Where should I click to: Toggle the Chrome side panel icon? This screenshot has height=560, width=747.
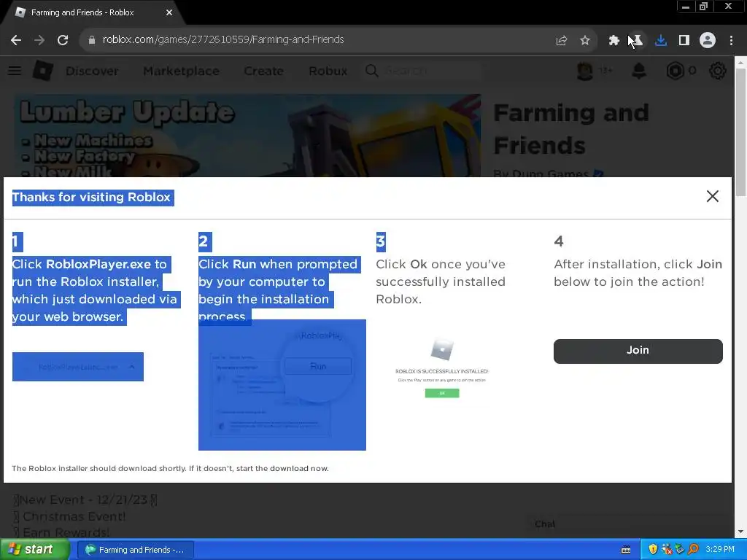[x=684, y=41]
